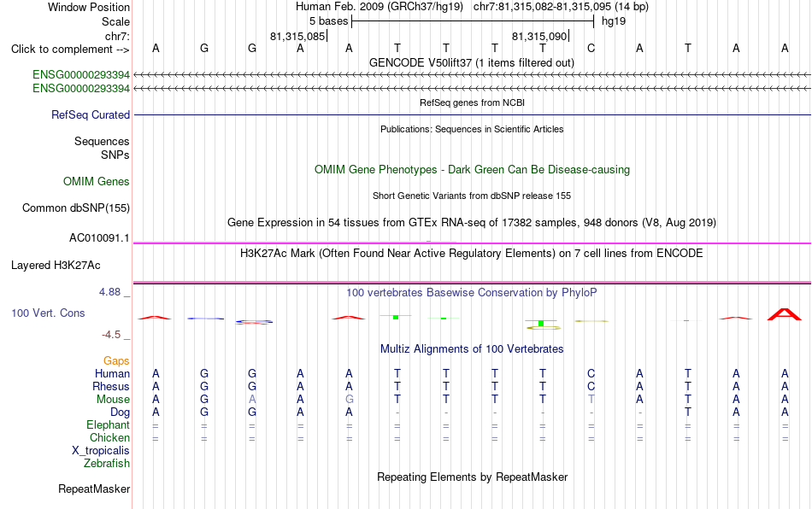Click the magenta AC010091.1 GTEx expression bar
The height and width of the screenshot is (509, 812).
tap(472, 243)
